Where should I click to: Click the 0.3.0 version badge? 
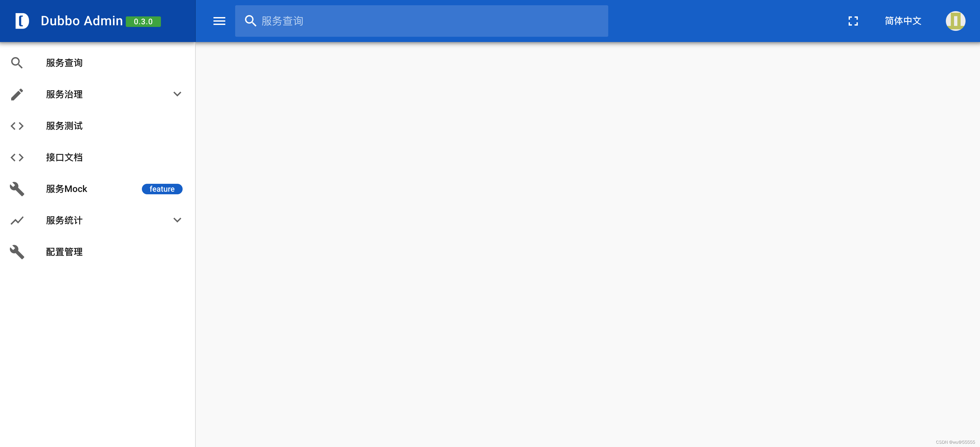point(144,21)
